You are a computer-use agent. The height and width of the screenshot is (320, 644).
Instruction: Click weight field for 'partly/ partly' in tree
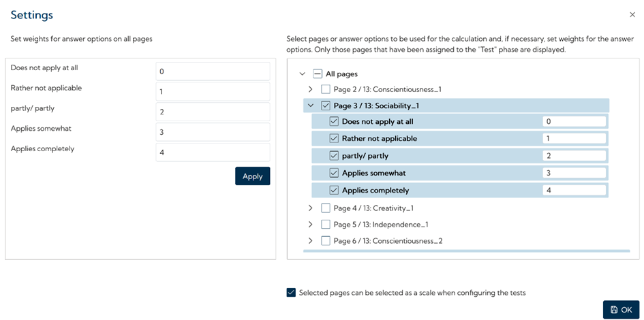[574, 156]
